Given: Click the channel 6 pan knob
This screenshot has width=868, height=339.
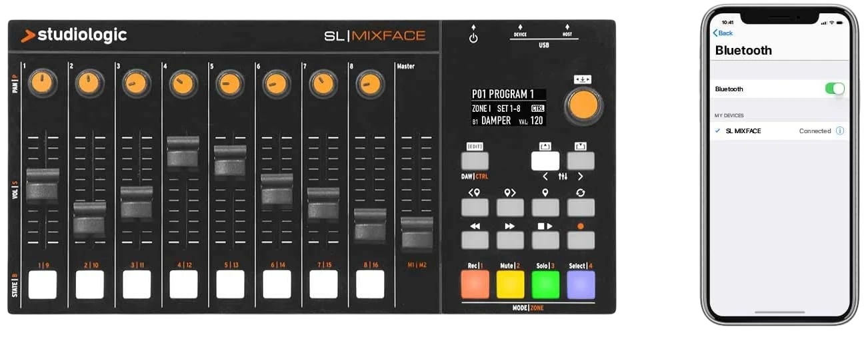Looking at the screenshot, I should (277, 84).
